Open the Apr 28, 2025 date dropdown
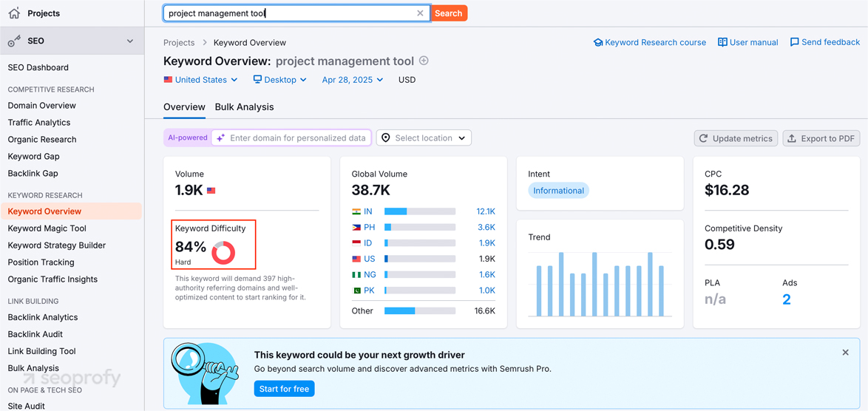This screenshot has height=411, width=868. (x=353, y=80)
